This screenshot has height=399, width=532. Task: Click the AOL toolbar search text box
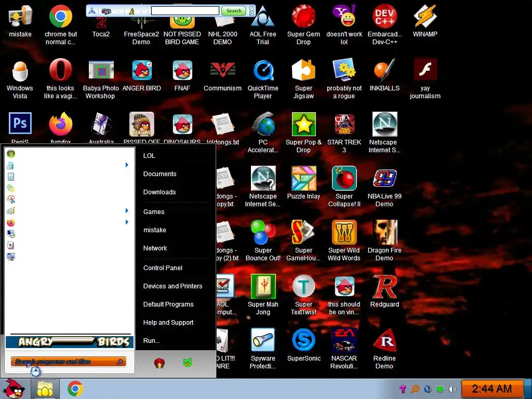[x=185, y=11]
